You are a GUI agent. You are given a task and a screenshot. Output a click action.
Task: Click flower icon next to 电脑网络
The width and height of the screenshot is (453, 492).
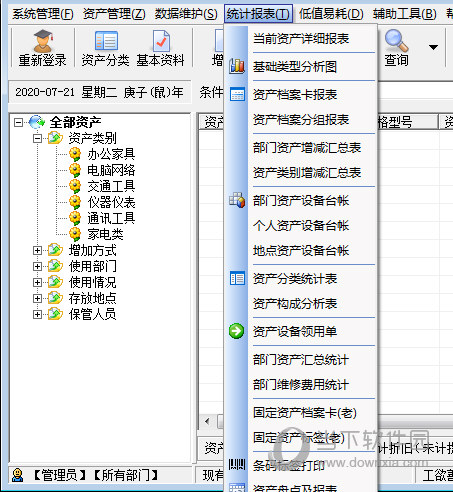(75, 170)
